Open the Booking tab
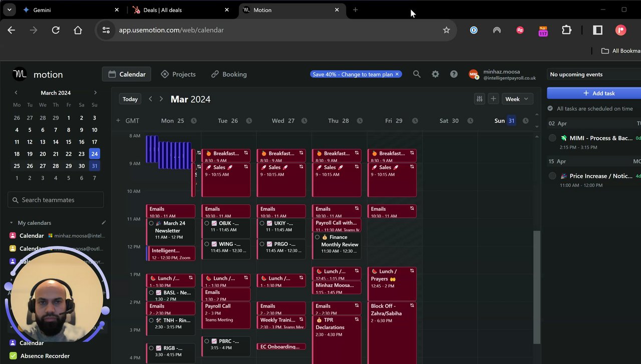Image resolution: width=641 pixels, height=364 pixels. [x=229, y=74]
